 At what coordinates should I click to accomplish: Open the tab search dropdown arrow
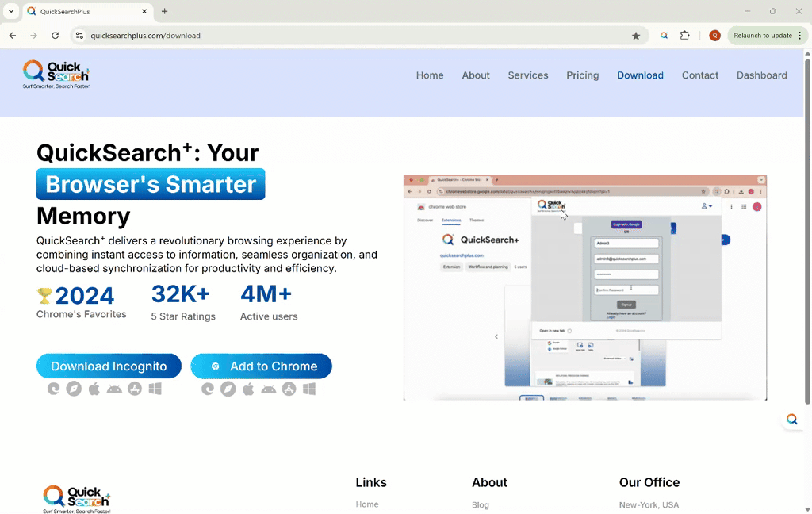11,11
